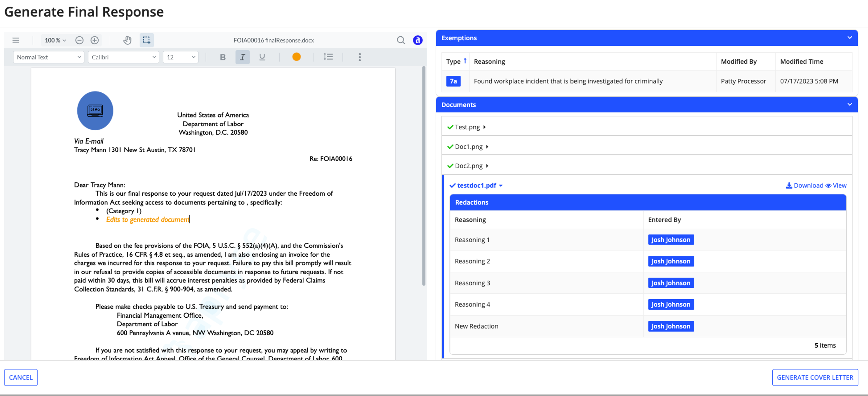Open the Calibri font dropdown

click(123, 57)
